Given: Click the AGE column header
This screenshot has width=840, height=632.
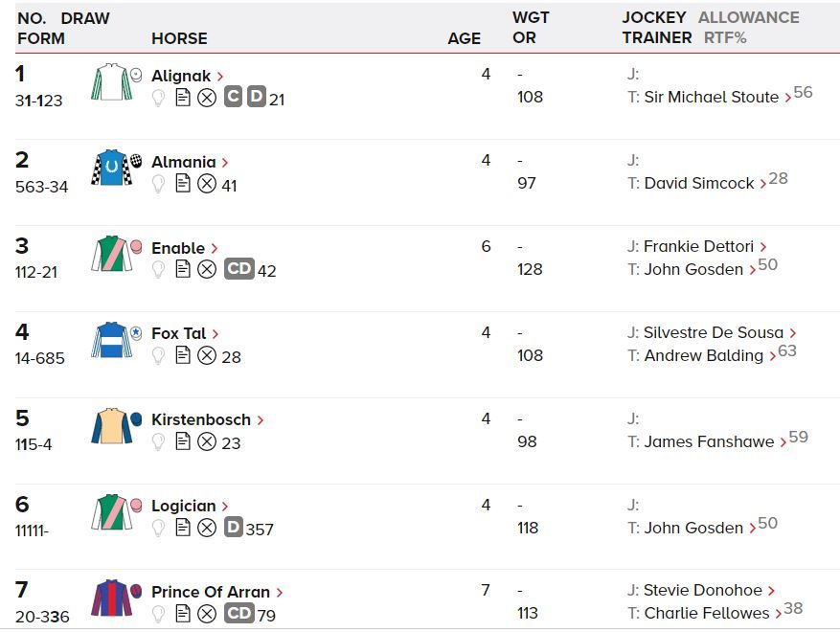Looking at the screenshot, I should point(464,38).
